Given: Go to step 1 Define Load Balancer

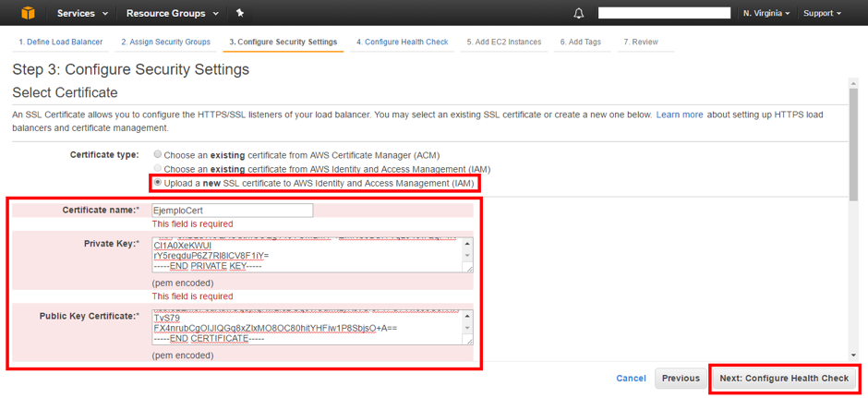Looking at the screenshot, I should click(61, 42).
